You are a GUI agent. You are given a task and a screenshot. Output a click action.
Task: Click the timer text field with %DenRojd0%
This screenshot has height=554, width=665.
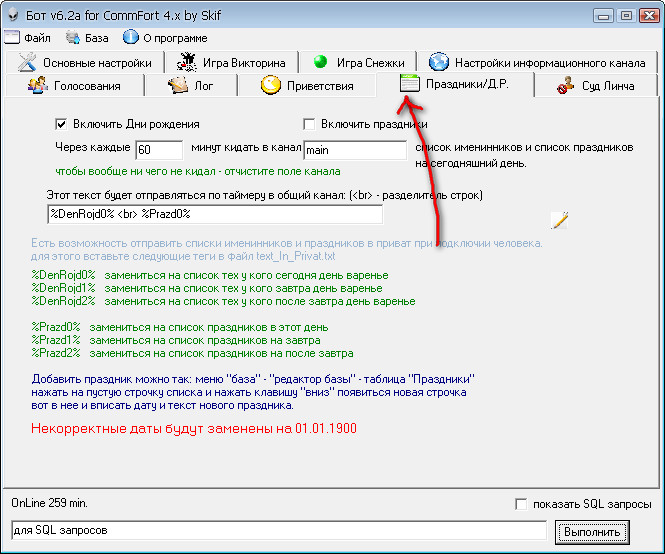point(214,215)
